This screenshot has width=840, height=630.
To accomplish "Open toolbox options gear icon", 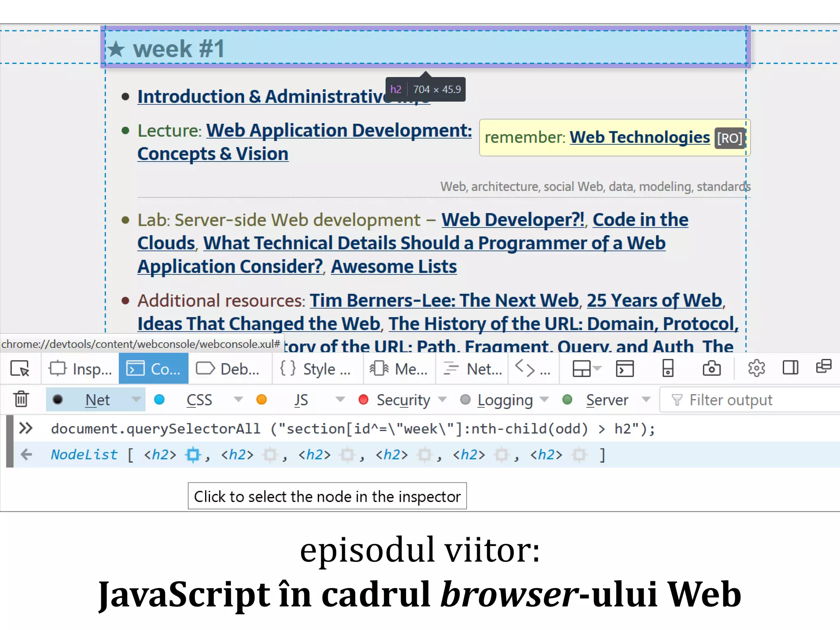I will pyautogui.click(x=756, y=368).
